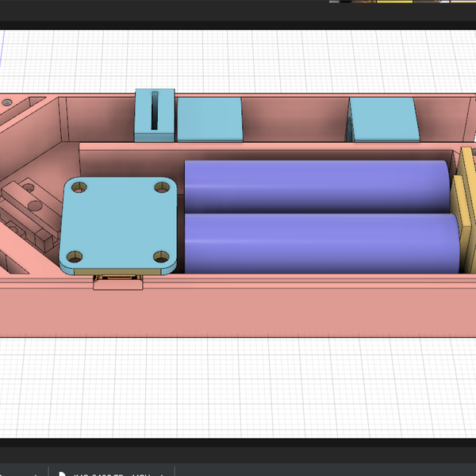Screen dimensions: 476x476
Task: Select the upper purple battery cylinder
Action: coord(317,186)
